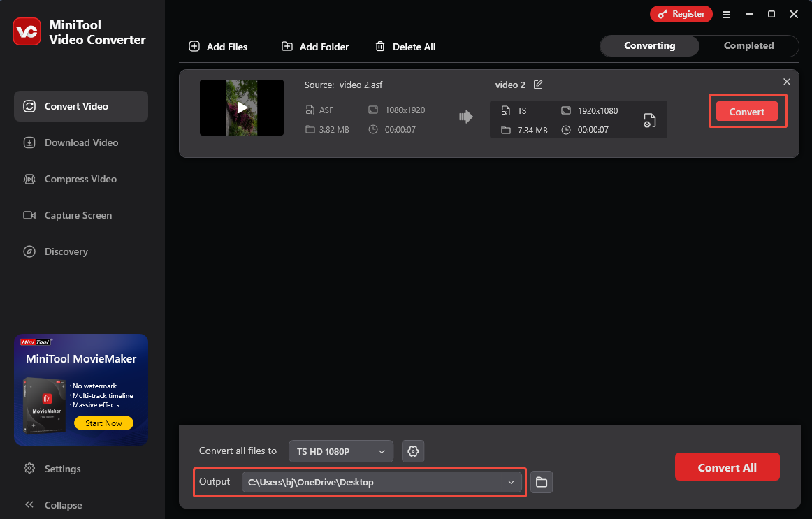
Task: Click Start Now in the MovieMaker ad
Action: pos(103,423)
